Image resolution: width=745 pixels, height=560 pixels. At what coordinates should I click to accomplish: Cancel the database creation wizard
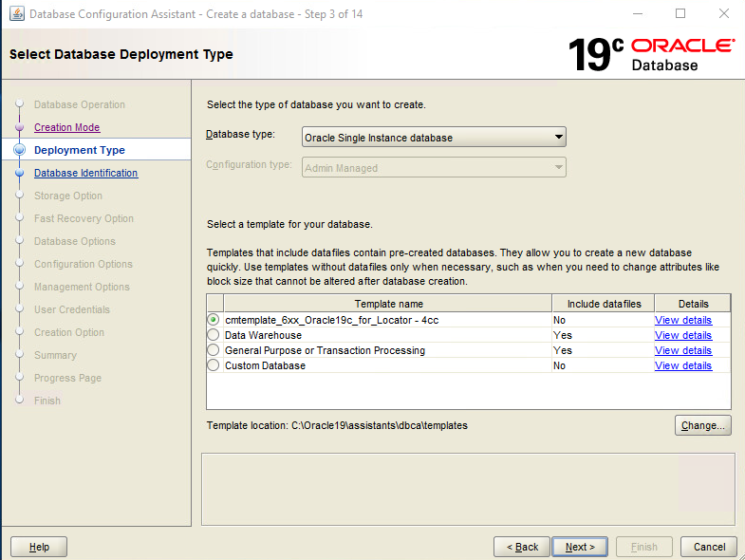pyautogui.click(x=709, y=547)
